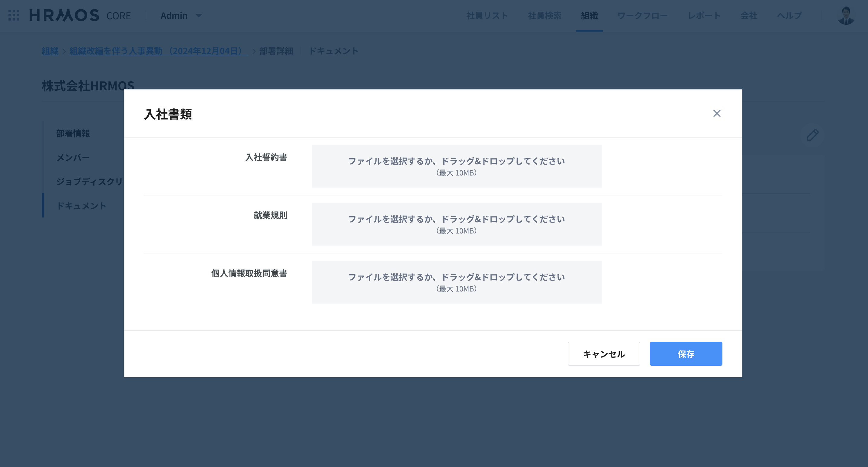
Task: Go to the ワークフロー menu
Action: (x=642, y=15)
